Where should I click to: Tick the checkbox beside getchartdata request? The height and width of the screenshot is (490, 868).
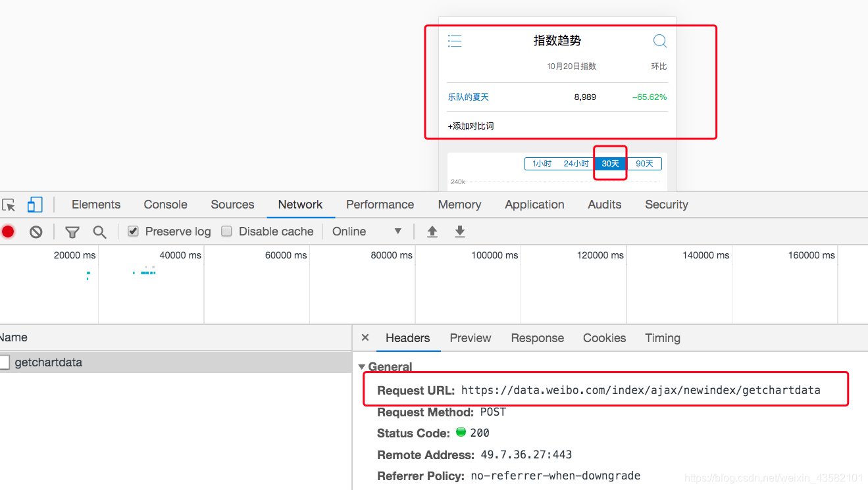click(4, 362)
